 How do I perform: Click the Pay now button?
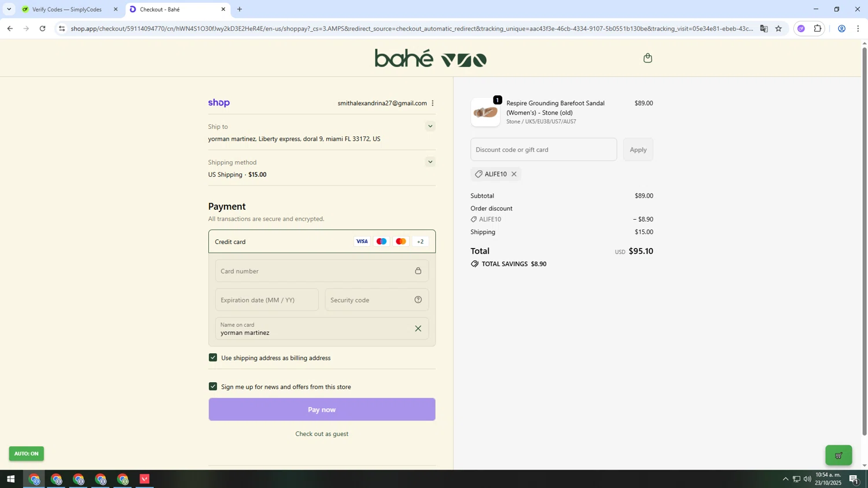click(322, 409)
